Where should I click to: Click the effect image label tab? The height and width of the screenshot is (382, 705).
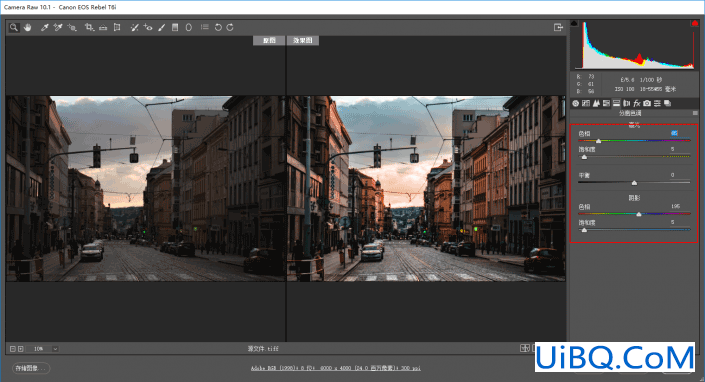click(x=303, y=40)
